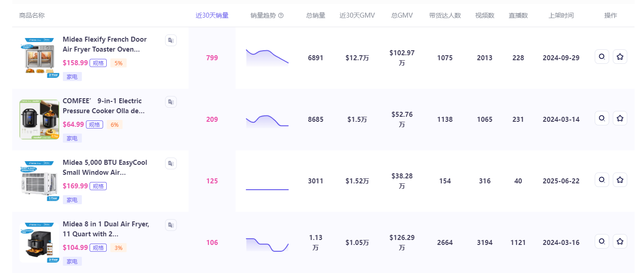Viewport: 644px width, 273px height.
Task: Open magnifier details for the window air conditioner
Action: pos(601,180)
